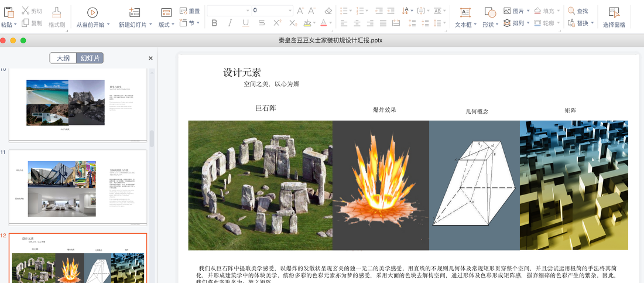Switch to the Slides (幻灯片) tab
Screen dimensions: 644x283
click(90, 58)
